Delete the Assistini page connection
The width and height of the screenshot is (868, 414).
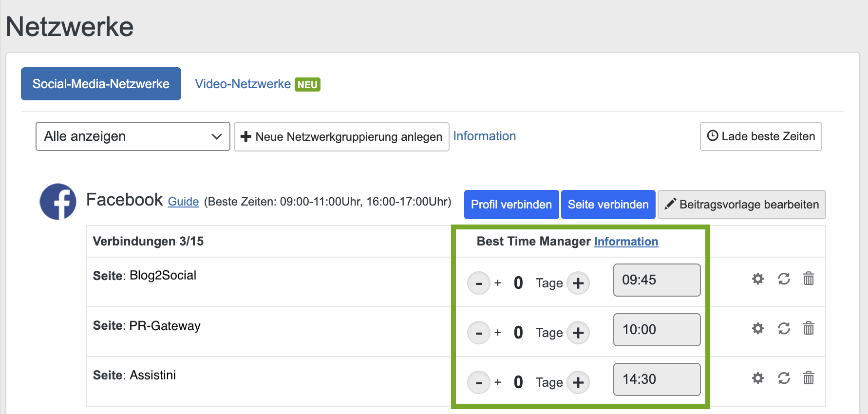click(809, 378)
